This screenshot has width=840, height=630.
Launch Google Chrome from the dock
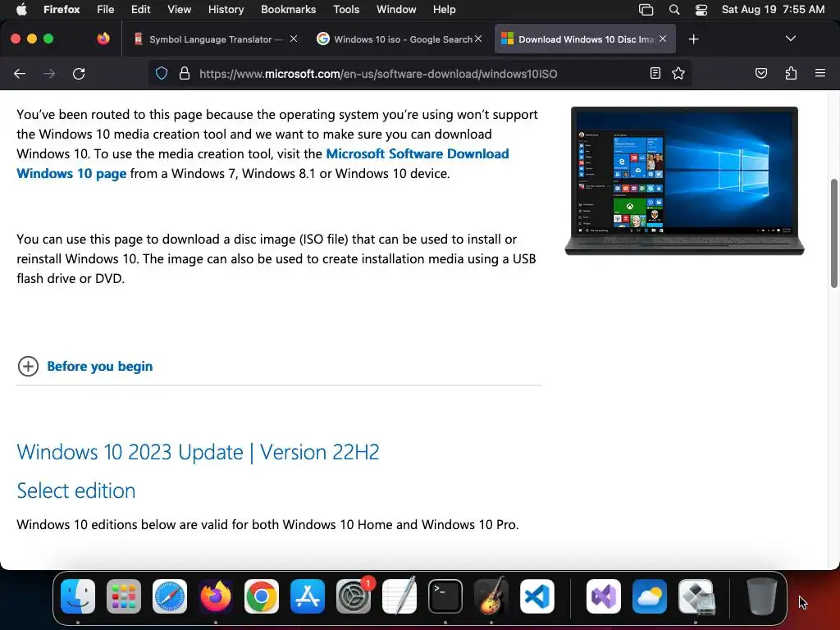coord(262,596)
